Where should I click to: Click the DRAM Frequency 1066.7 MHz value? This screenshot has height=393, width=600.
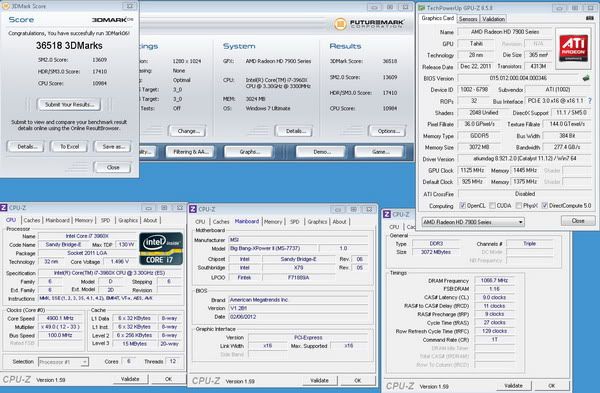494,280
